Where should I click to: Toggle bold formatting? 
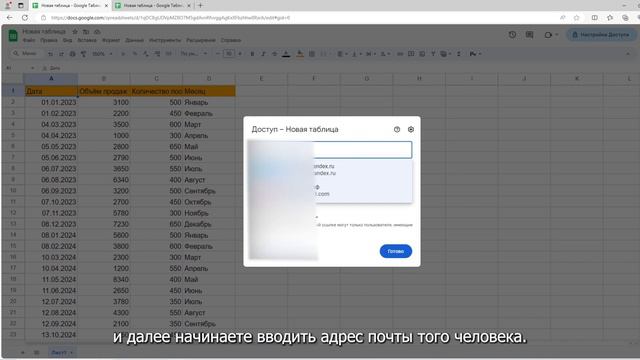[x=252, y=54]
